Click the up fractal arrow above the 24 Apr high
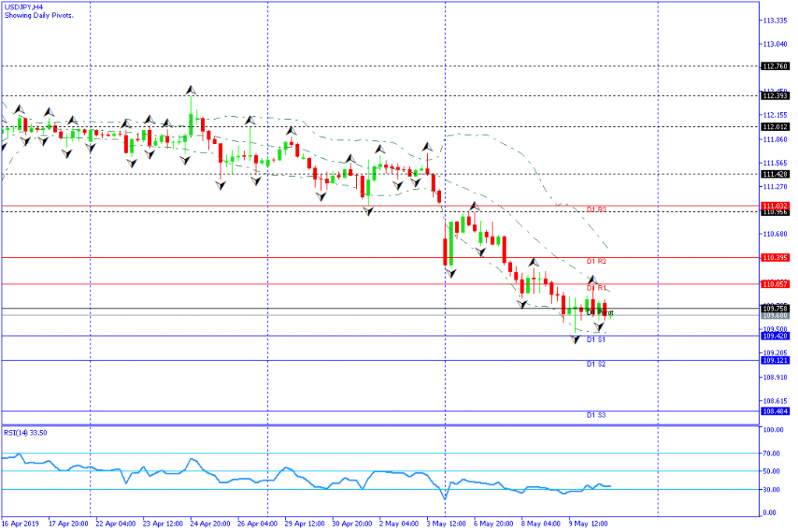Screen dimensions: 798x532 tap(190, 90)
